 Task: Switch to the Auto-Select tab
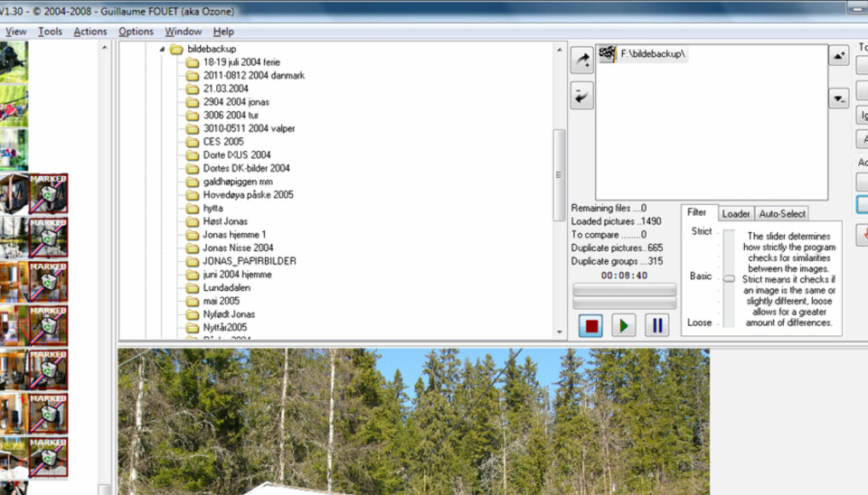[781, 213]
